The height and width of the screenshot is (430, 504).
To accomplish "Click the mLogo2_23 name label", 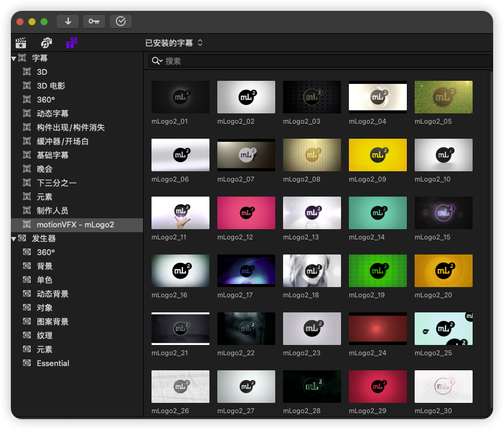I will point(302,353).
